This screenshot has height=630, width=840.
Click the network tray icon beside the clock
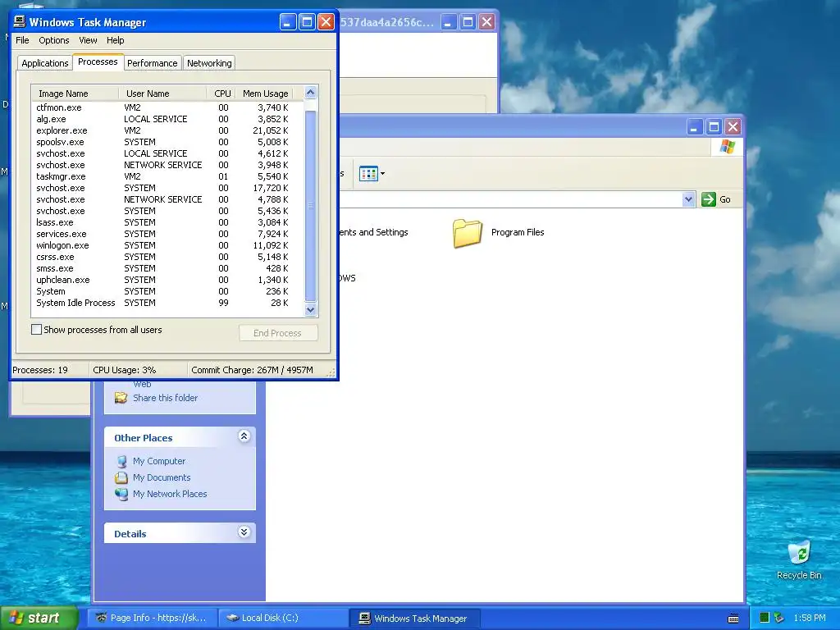[x=779, y=618]
